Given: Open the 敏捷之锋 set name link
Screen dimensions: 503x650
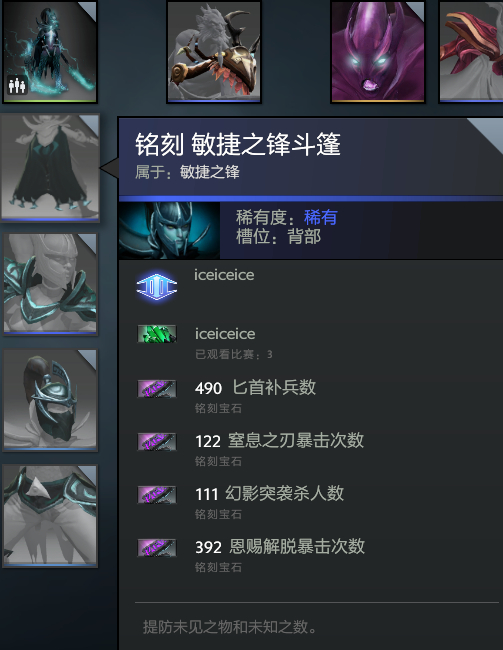Looking at the screenshot, I should click(209, 172).
